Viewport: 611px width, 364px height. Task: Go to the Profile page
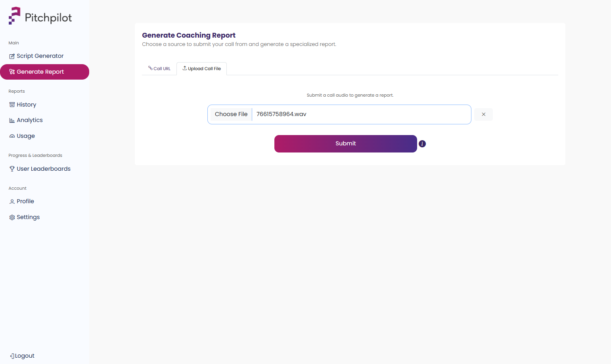(x=44, y=202)
